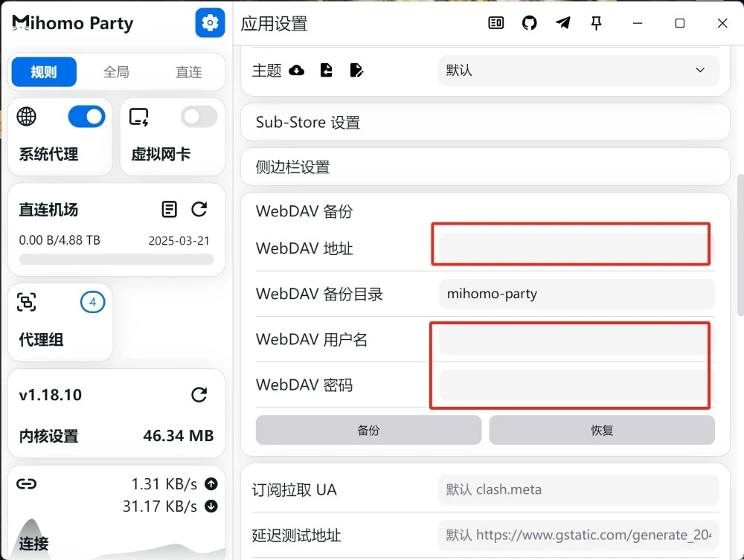The width and height of the screenshot is (744, 560).
Task: Click the settings page vertical scrollbar
Action: tap(740, 245)
